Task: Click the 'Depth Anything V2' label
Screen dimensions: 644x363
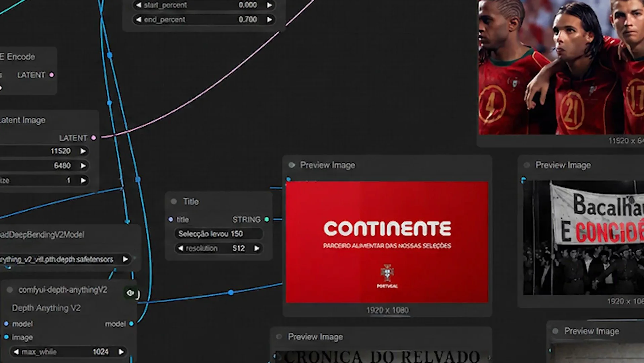Action: [x=46, y=308]
